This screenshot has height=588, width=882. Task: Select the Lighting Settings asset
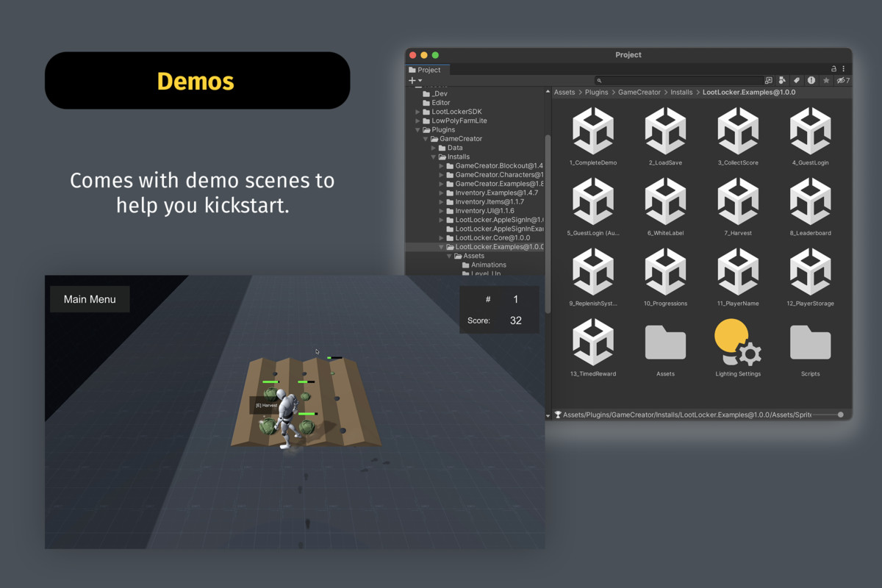pyautogui.click(x=738, y=348)
